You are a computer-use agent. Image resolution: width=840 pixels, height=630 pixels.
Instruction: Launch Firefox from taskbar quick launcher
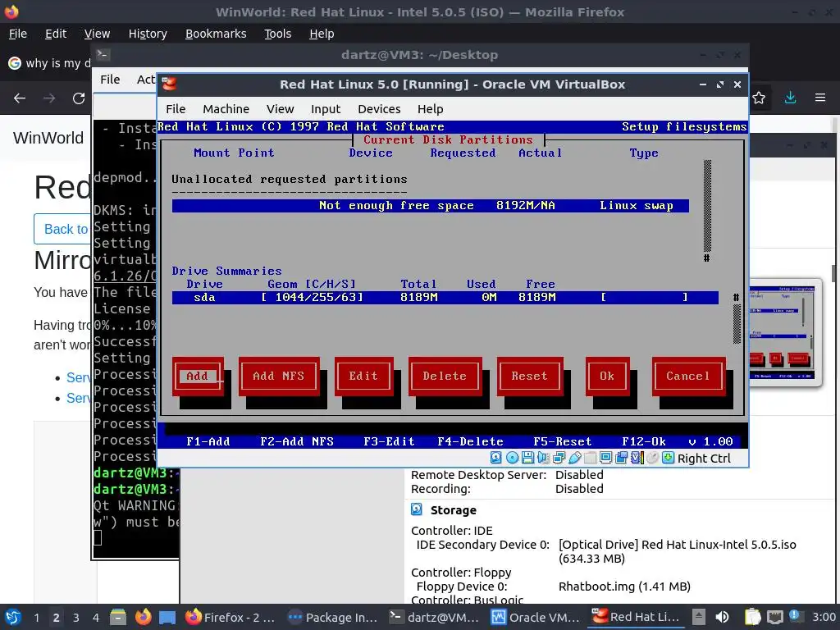pyautogui.click(x=143, y=617)
